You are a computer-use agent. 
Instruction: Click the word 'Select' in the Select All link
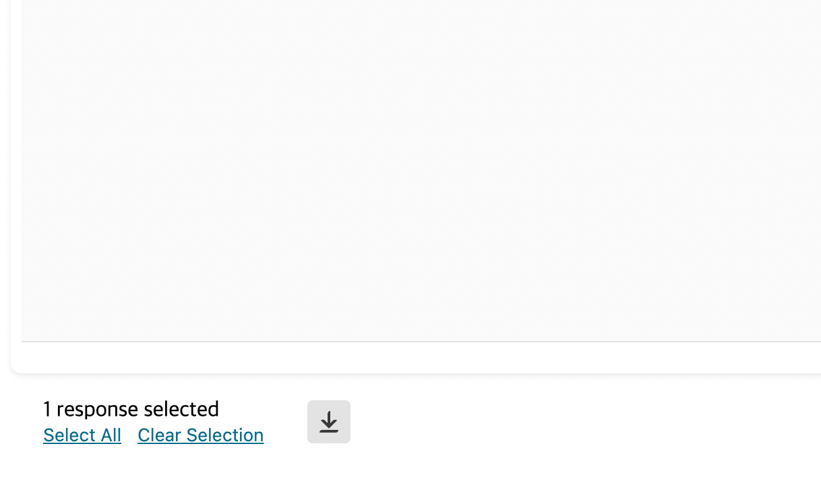(69, 435)
